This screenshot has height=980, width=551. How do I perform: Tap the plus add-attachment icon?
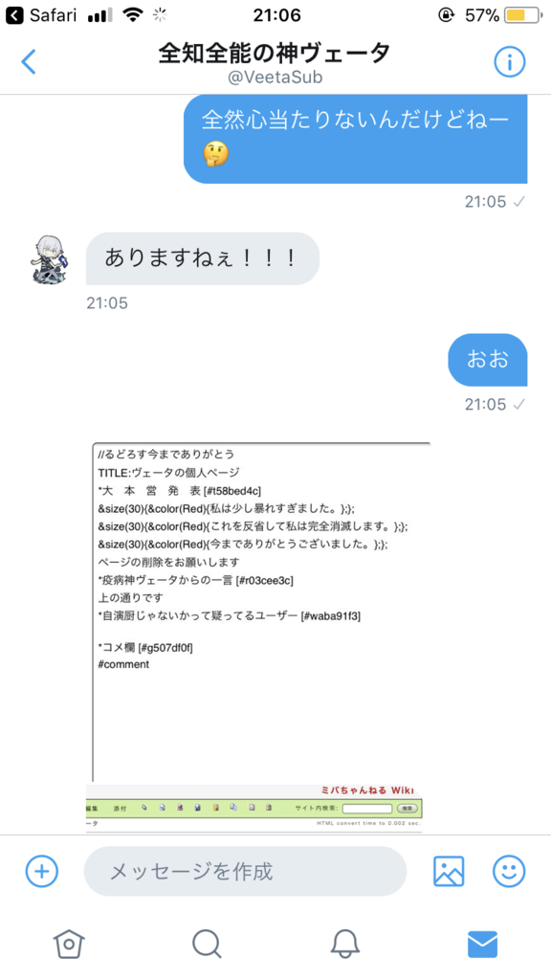click(x=42, y=871)
